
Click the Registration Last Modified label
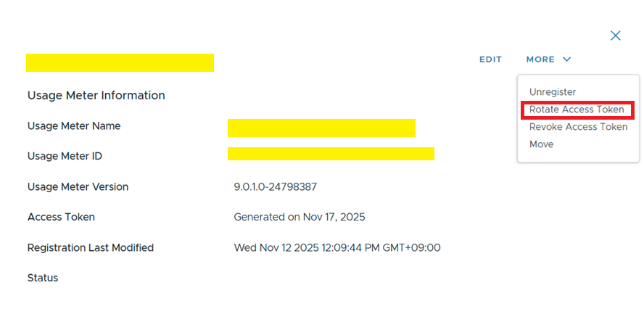tap(90, 247)
